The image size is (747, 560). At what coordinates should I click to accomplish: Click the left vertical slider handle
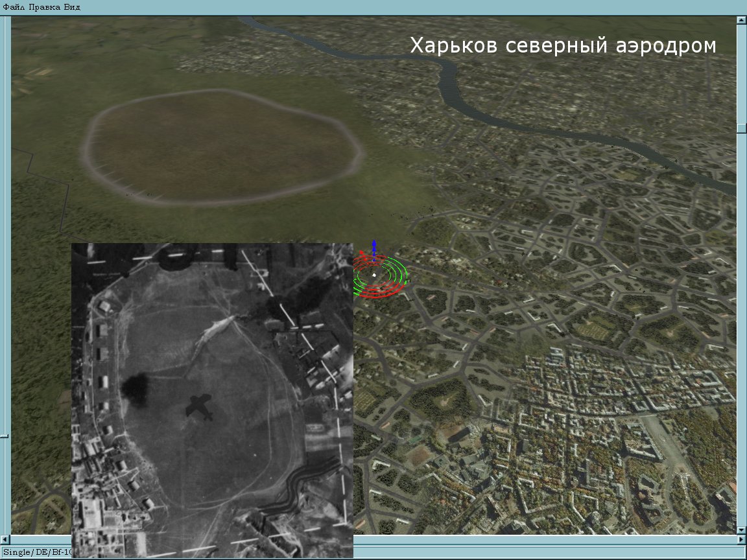click(x=5, y=436)
